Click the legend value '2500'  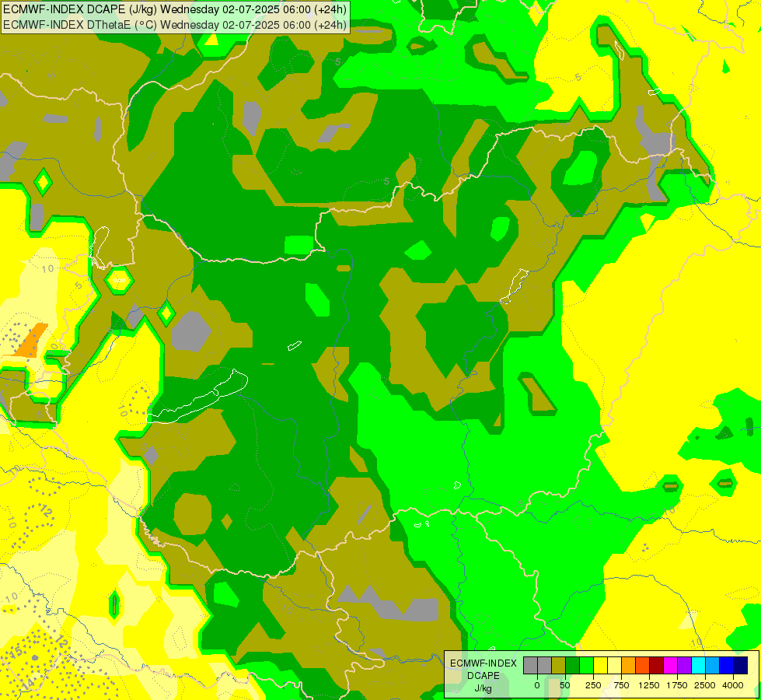click(x=705, y=685)
